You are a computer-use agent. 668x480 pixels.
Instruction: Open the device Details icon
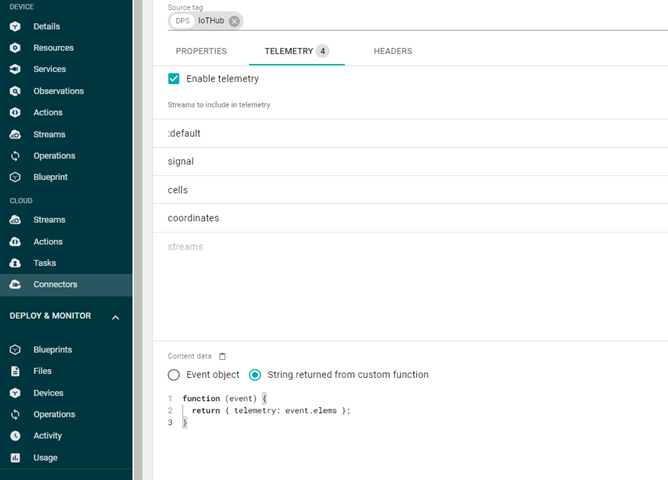pyautogui.click(x=15, y=26)
